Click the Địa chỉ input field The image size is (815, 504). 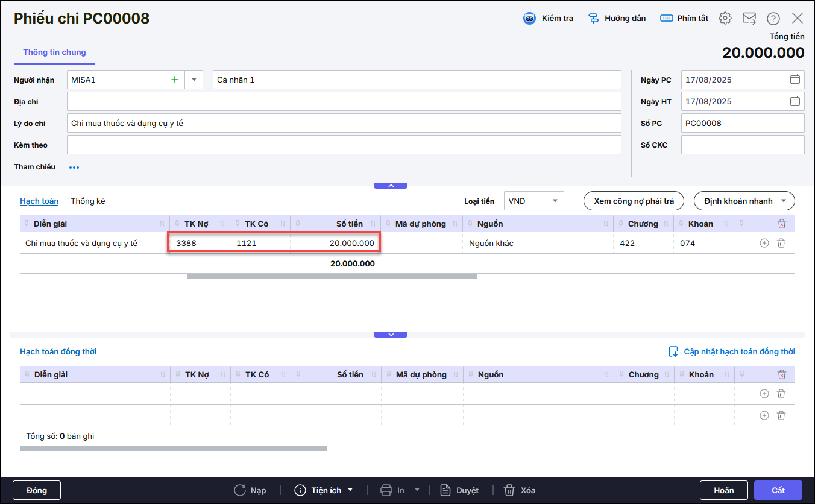tap(344, 101)
